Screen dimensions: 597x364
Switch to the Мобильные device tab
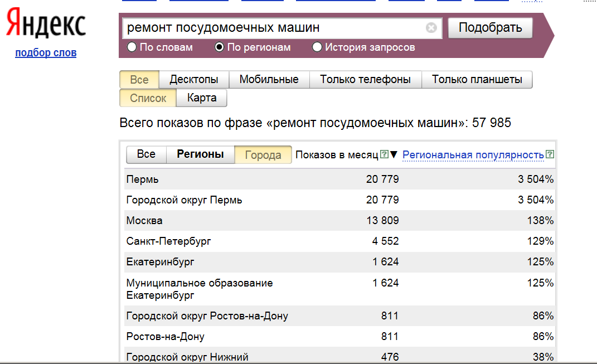coord(269,80)
